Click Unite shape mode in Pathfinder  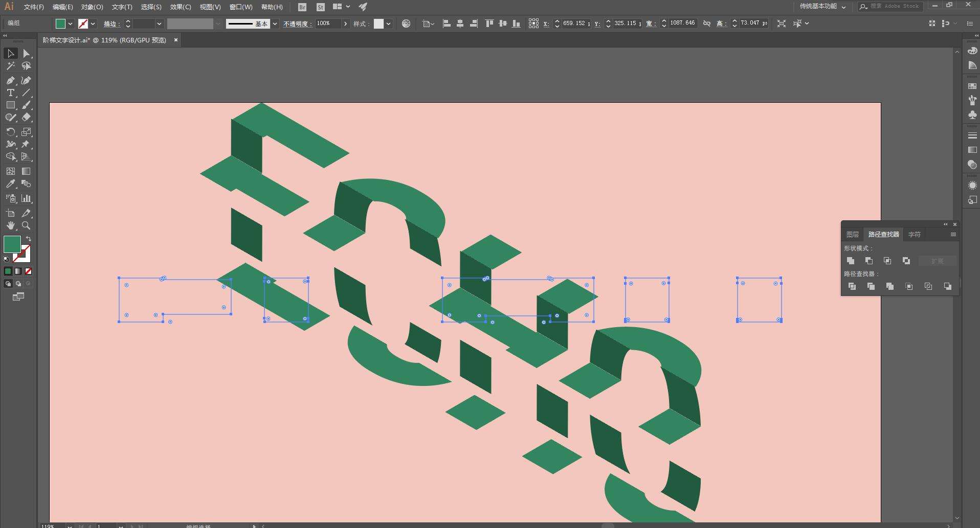851,261
